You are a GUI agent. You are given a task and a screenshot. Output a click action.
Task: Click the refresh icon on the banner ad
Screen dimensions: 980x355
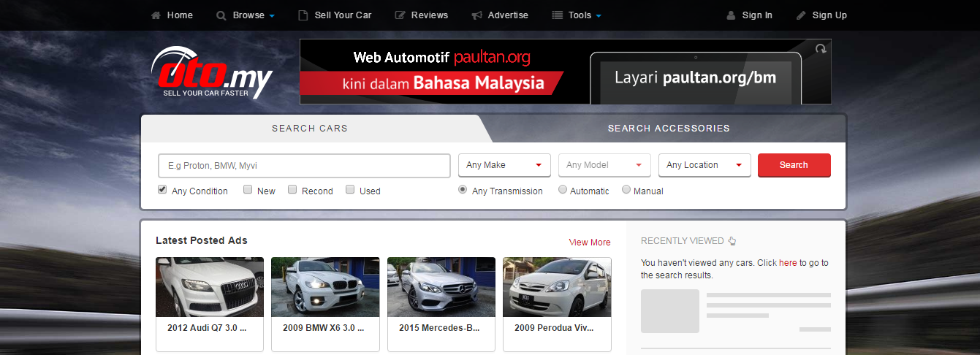click(x=821, y=49)
